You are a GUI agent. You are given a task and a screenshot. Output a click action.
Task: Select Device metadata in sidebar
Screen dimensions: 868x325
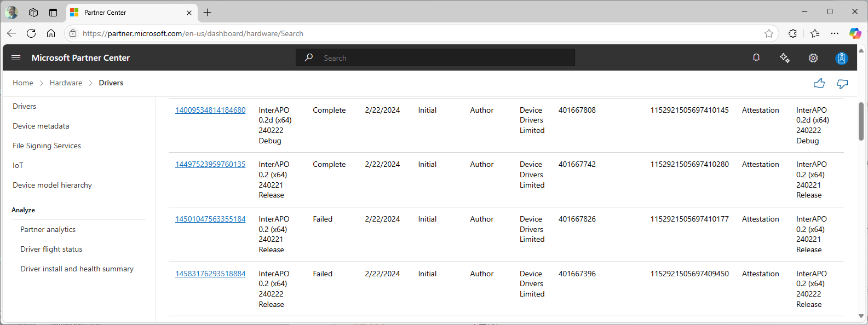[41, 126]
